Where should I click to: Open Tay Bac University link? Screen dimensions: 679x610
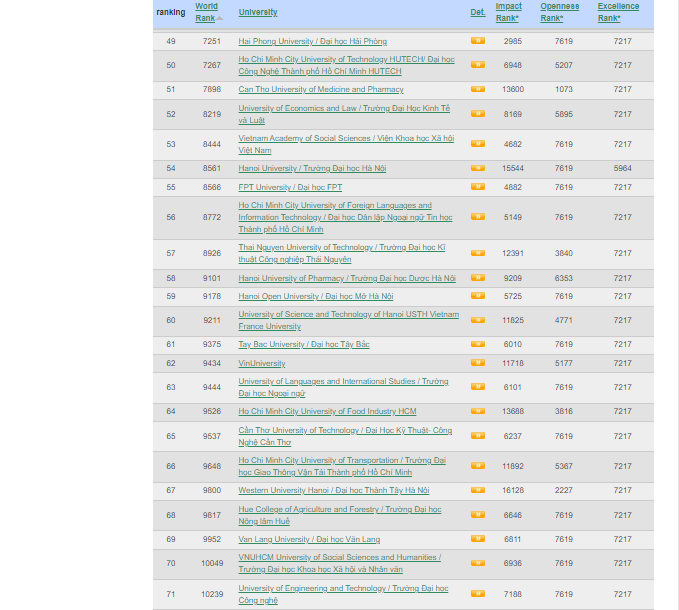(x=304, y=344)
